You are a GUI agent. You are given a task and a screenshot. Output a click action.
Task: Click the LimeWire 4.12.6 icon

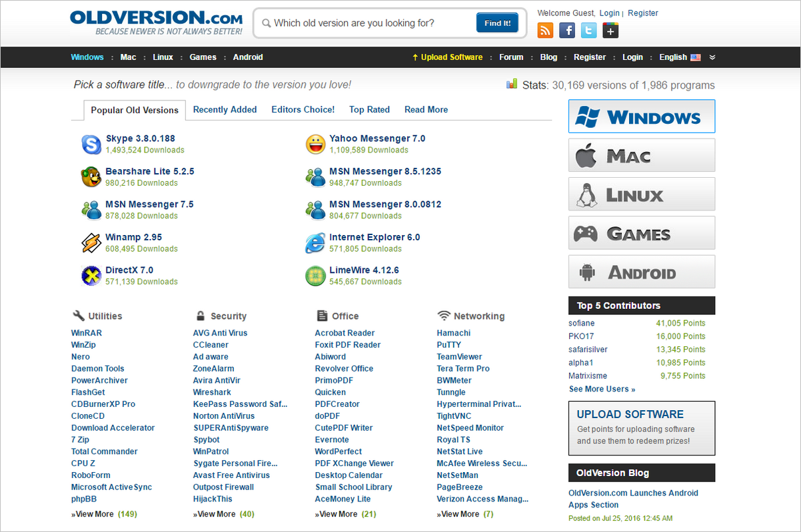315,276
